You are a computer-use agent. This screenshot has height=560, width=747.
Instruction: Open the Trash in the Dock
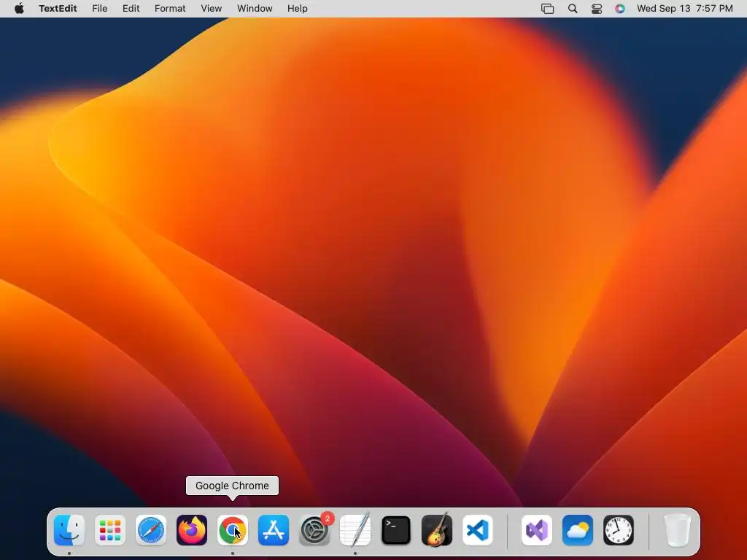tap(678, 530)
